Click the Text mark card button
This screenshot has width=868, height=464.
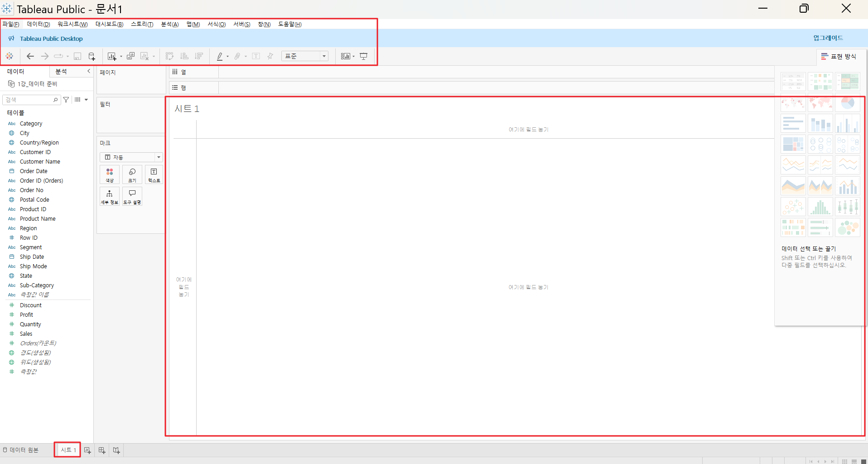[x=154, y=175]
